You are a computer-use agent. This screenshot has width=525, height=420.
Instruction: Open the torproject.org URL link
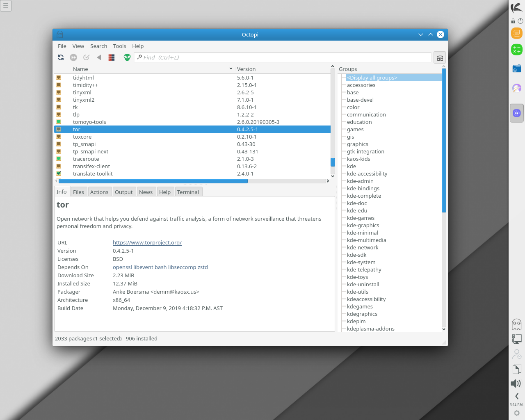pyautogui.click(x=147, y=242)
